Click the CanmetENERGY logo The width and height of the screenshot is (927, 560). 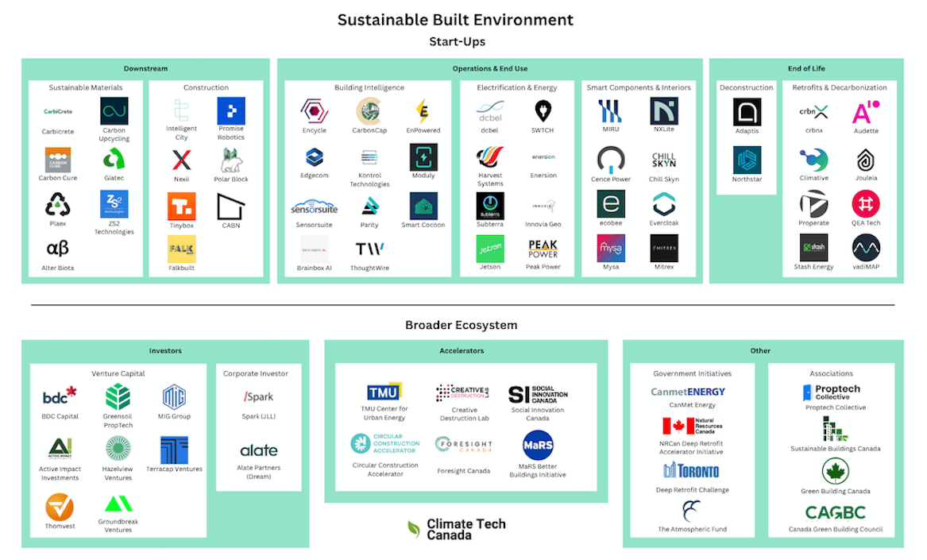pos(688,392)
